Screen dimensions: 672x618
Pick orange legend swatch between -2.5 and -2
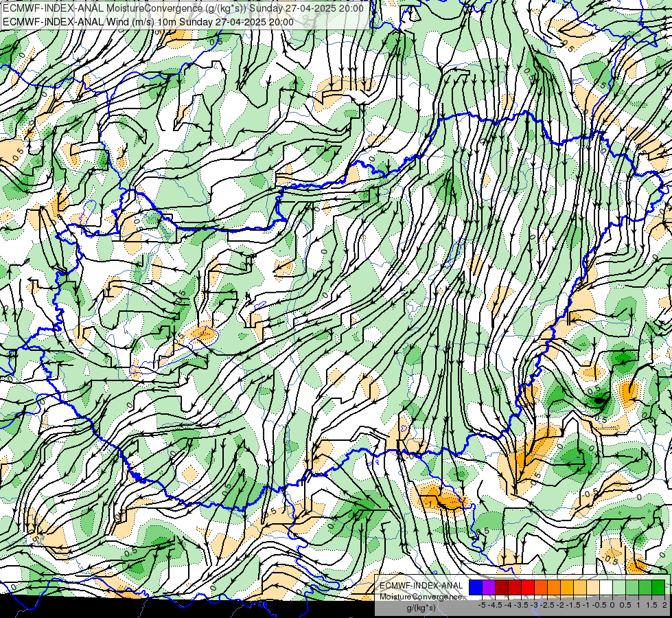click(x=554, y=588)
